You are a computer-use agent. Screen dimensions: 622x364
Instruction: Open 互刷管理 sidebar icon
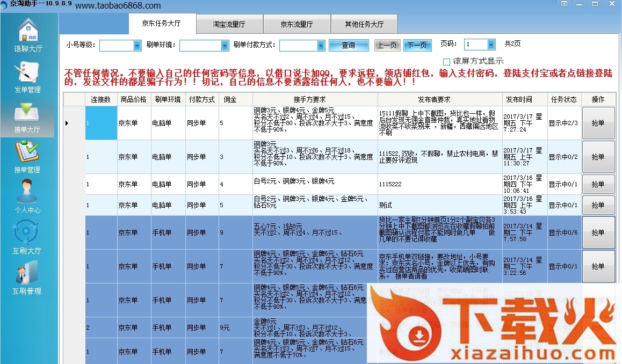pos(27,272)
